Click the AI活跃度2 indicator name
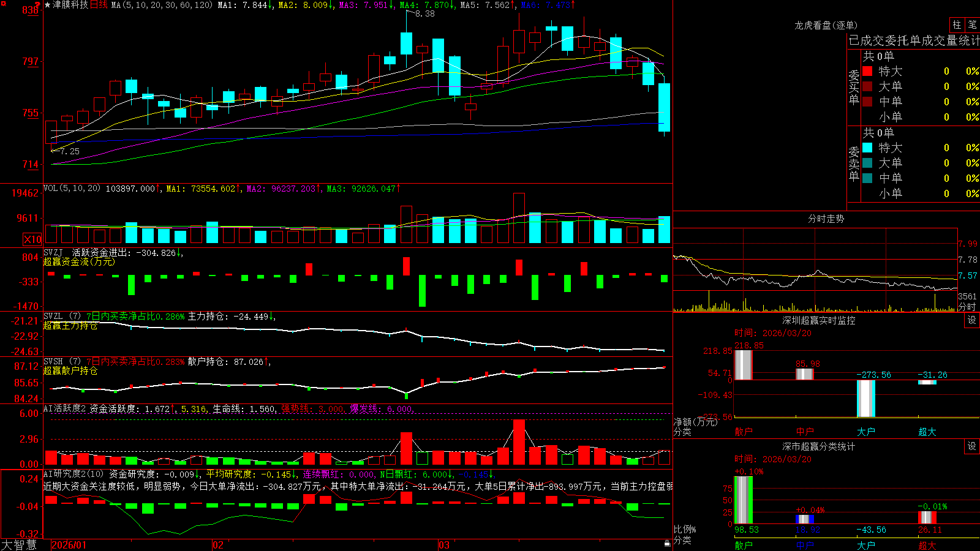Image resolution: width=980 pixels, height=551 pixels. pos(64,408)
